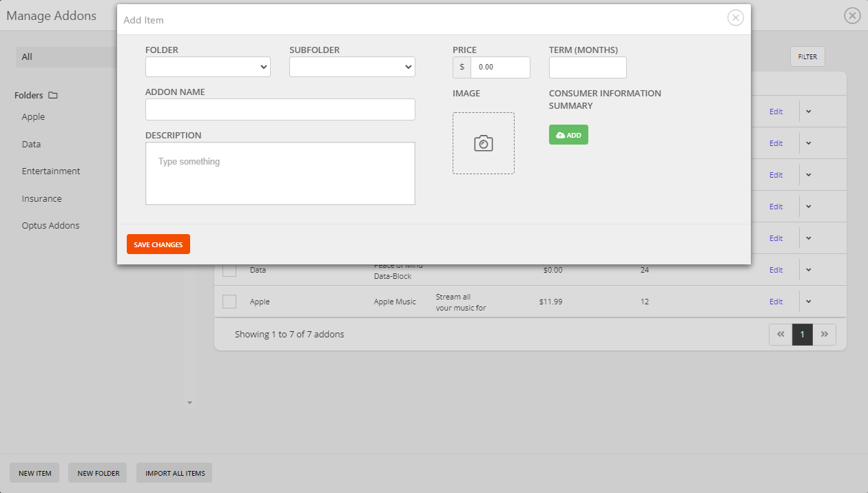Select the All category in the sidebar
The height and width of the screenshot is (493, 868).
[x=26, y=56]
